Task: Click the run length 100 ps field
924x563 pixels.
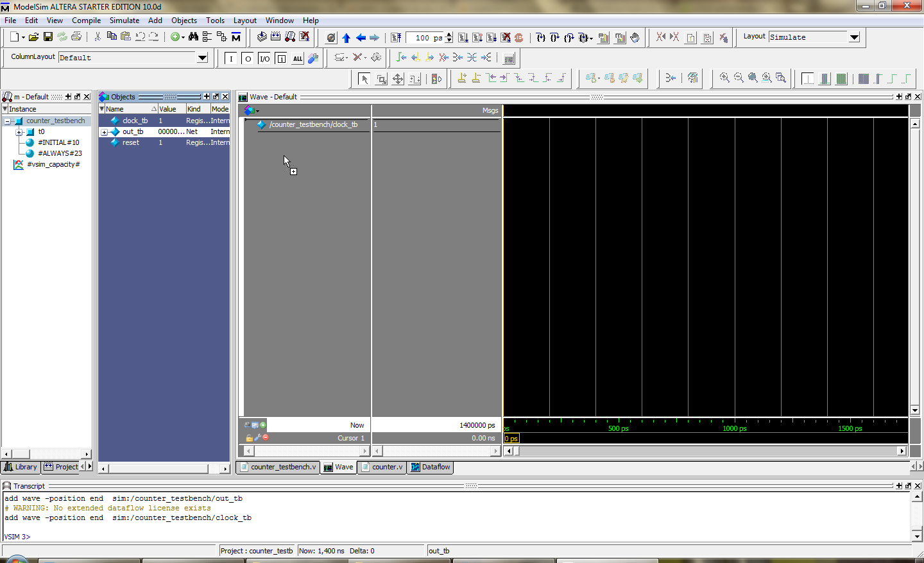Action: [425, 38]
